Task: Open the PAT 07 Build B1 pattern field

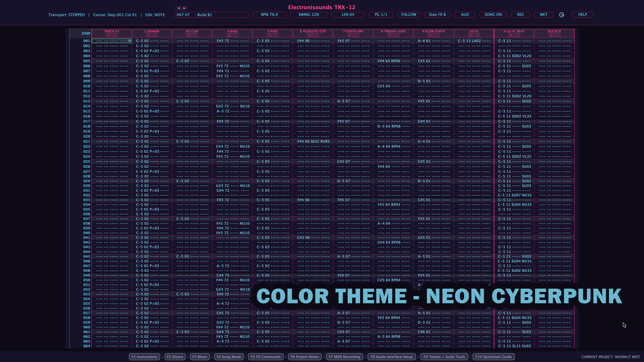Action: 211,15
